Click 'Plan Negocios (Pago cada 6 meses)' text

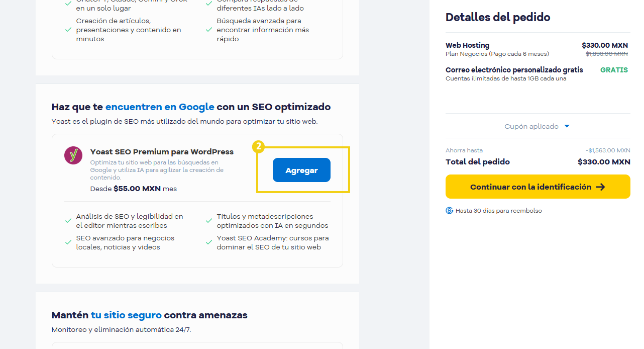[x=497, y=54]
